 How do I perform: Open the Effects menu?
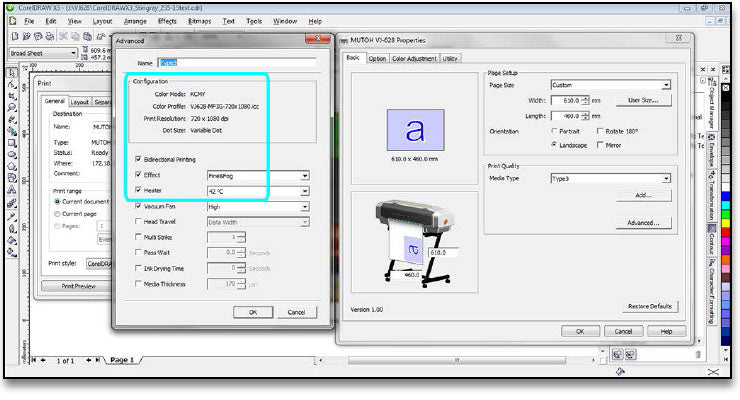pyautogui.click(x=167, y=21)
